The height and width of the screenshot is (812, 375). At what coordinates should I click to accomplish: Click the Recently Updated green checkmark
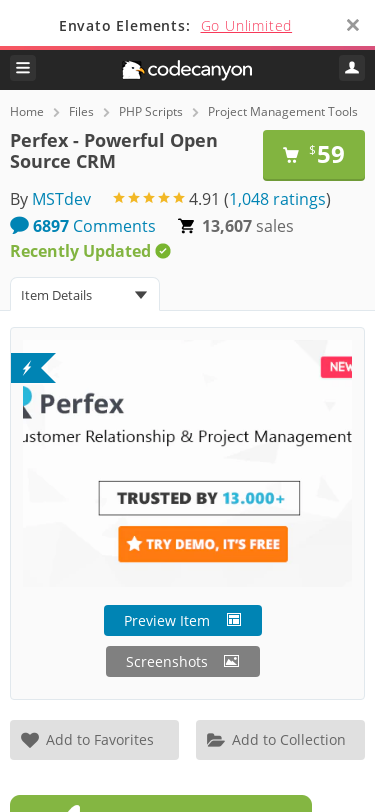(x=163, y=251)
